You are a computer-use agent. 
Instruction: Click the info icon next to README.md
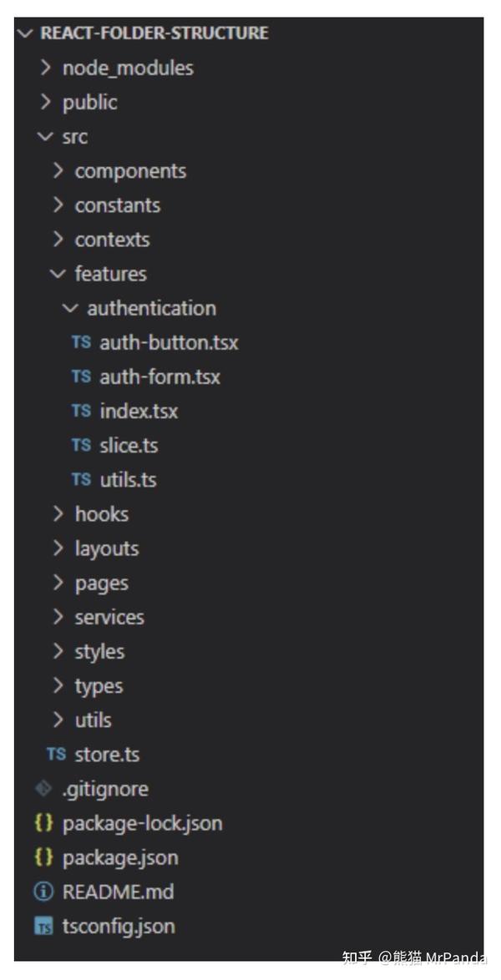tap(42, 892)
